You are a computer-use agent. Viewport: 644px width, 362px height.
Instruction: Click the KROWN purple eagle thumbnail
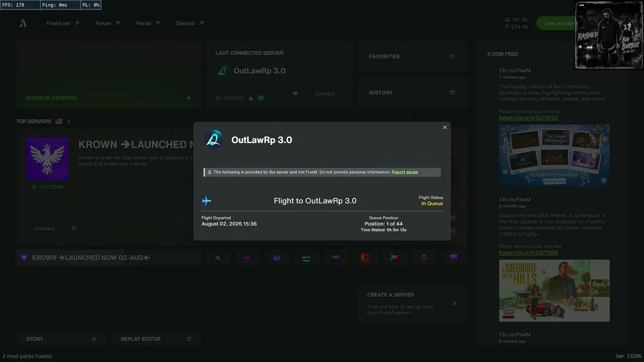[x=47, y=159]
